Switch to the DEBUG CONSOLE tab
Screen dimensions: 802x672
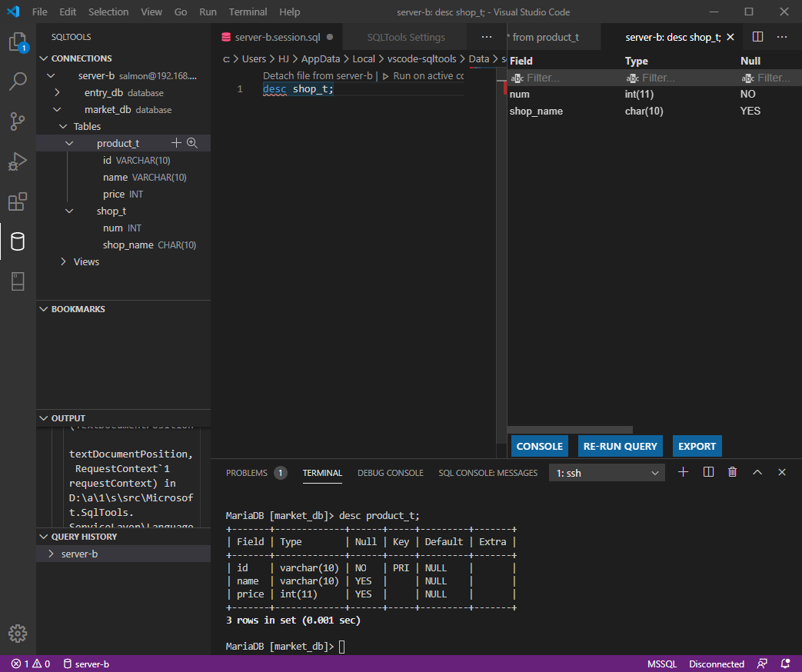[x=391, y=473]
